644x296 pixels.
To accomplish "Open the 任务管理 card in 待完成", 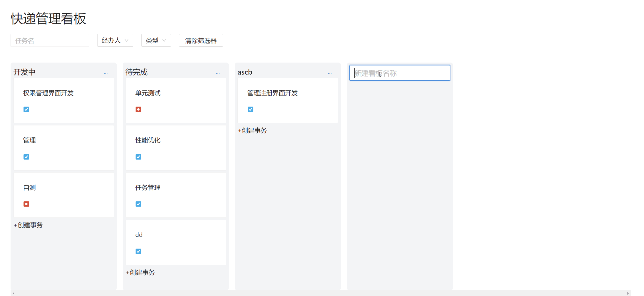I will (148, 188).
